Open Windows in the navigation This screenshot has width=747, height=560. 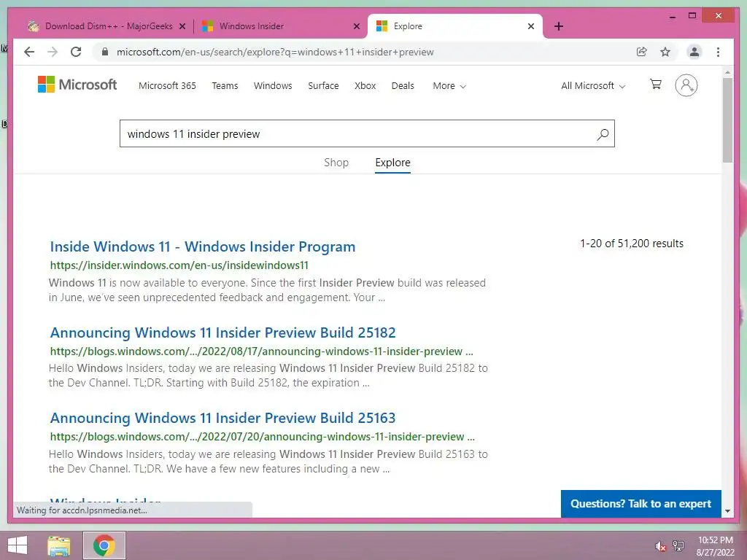click(x=273, y=86)
